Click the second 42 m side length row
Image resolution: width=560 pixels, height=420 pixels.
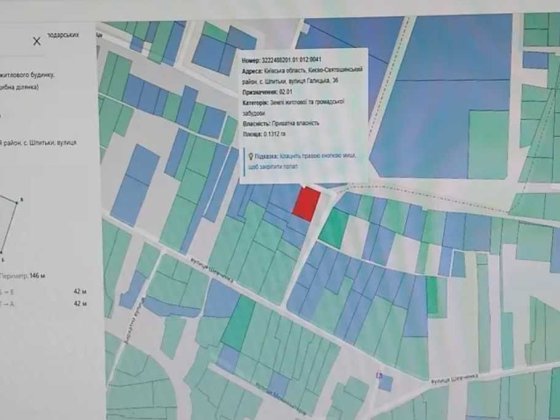coord(44,304)
